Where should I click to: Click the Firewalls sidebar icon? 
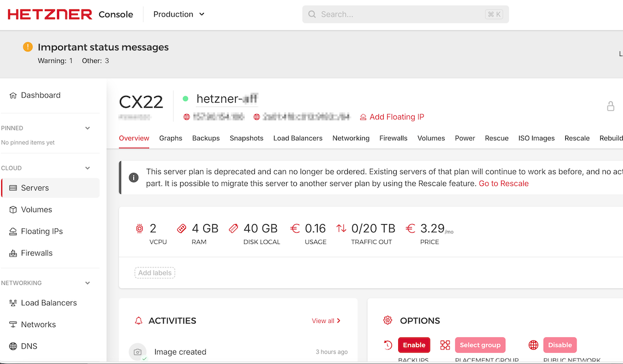13,253
